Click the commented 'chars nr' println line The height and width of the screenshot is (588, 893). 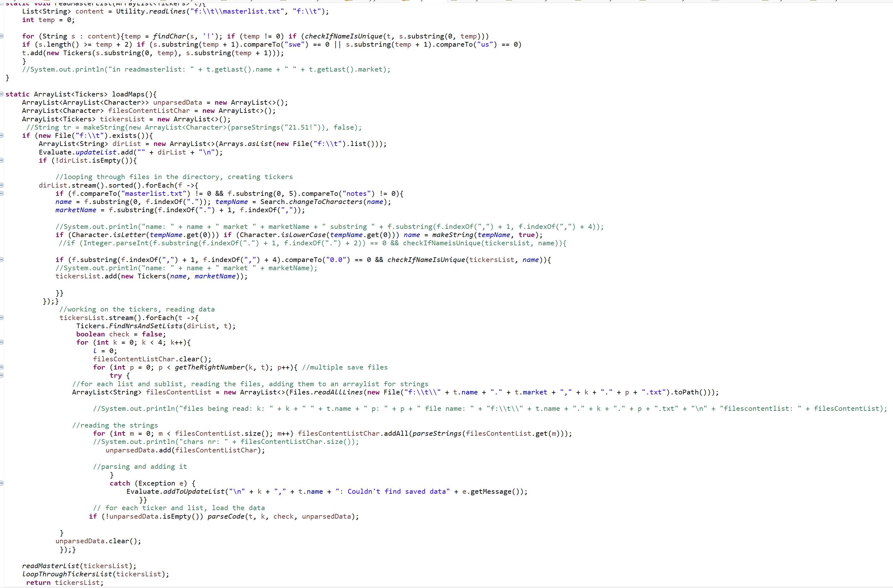[x=226, y=442]
